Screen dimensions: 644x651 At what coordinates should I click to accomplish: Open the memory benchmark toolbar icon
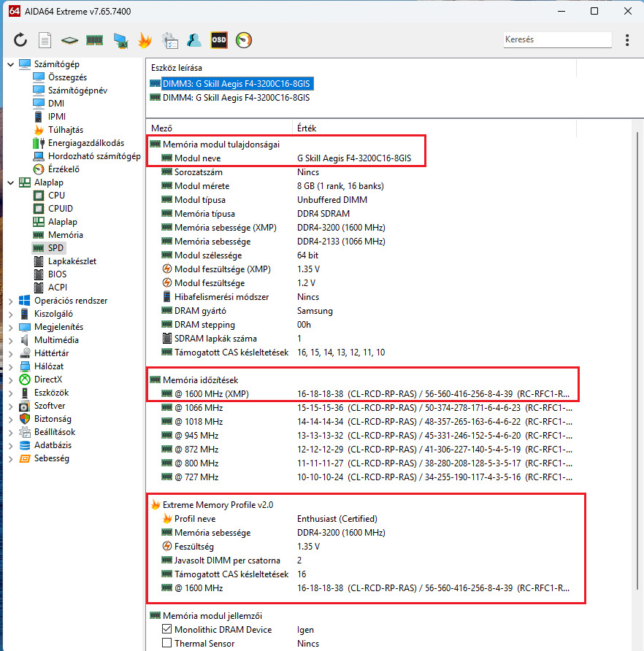coord(94,40)
